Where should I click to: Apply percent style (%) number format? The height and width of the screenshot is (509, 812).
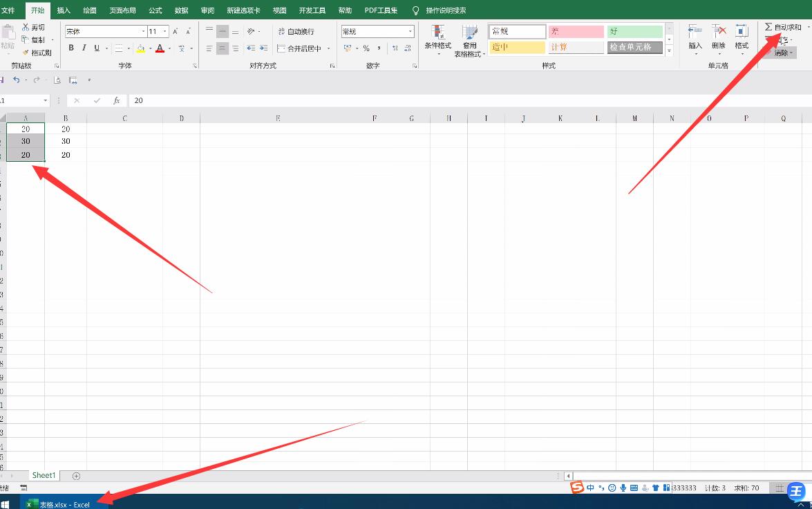click(x=366, y=48)
